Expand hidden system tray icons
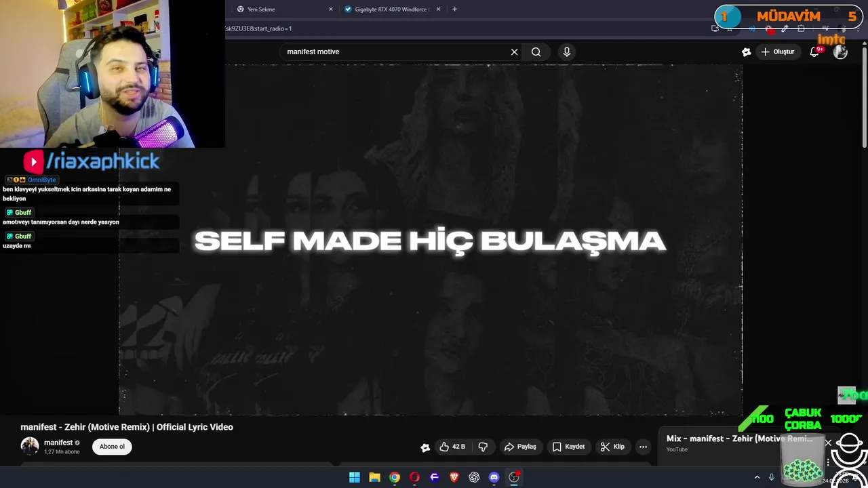Image resolution: width=868 pixels, height=488 pixels. pos(757,477)
